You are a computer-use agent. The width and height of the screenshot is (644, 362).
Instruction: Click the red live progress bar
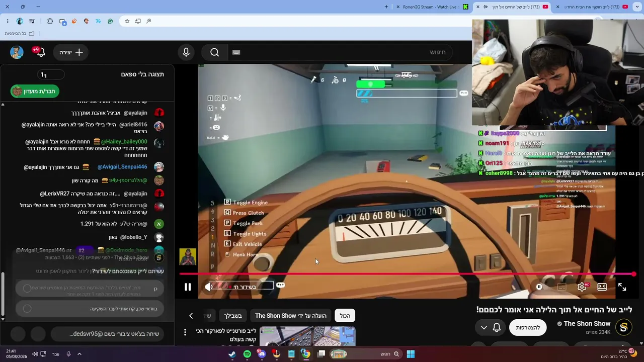tap(407, 274)
